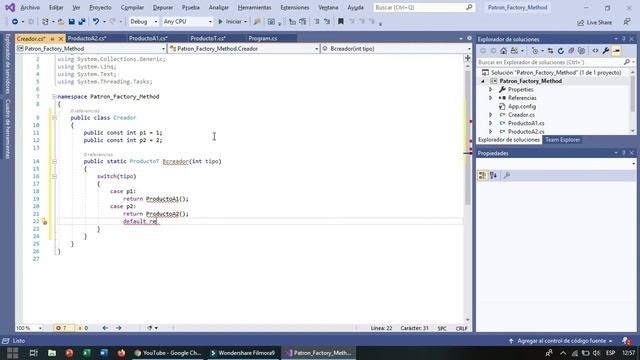
Task: Open Wondershare Filmora9 from the taskbar
Action: click(242, 353)
